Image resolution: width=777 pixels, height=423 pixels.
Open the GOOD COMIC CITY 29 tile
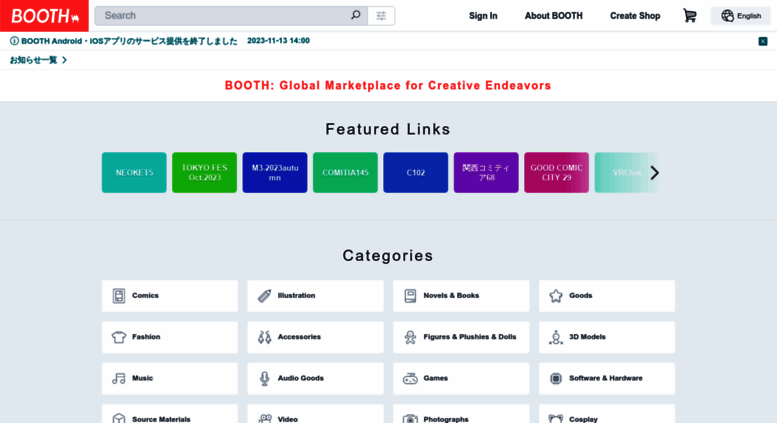[x=556, y=173]
